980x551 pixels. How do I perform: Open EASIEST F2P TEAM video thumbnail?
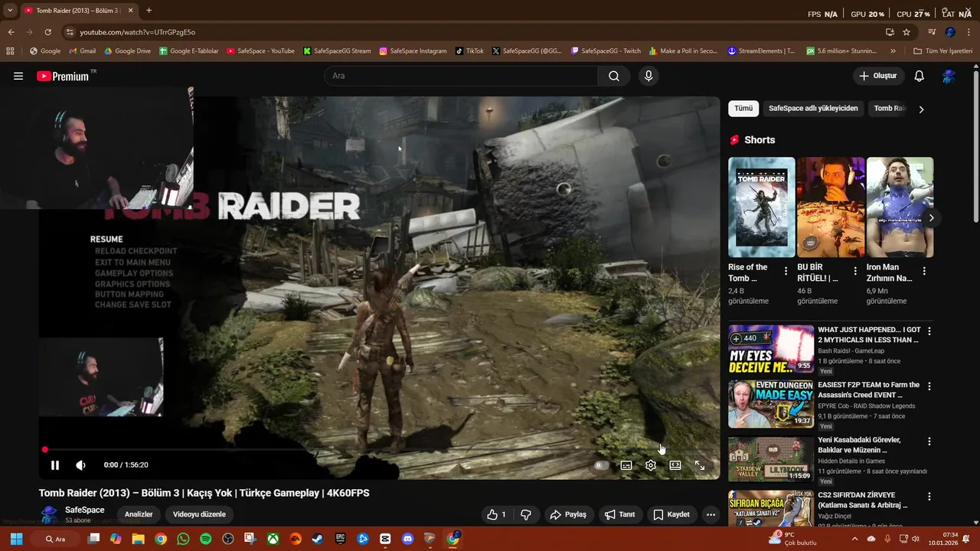pos(771,404)
